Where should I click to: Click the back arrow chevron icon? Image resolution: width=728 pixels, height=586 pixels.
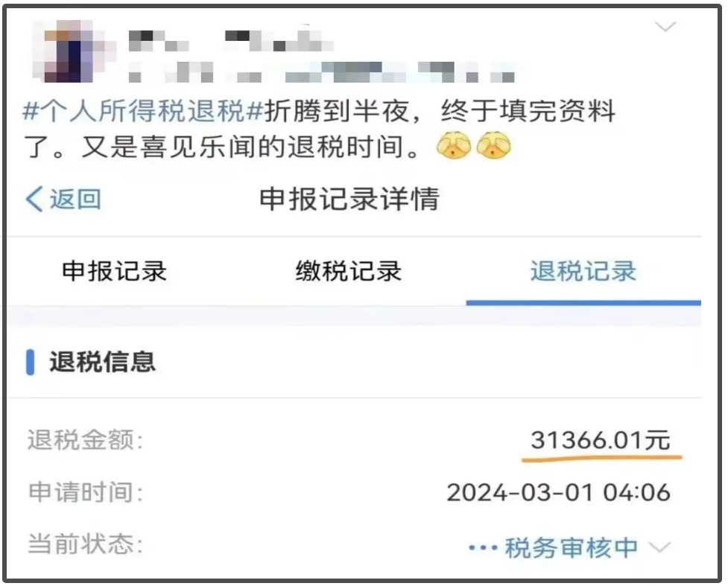click(34, 199)
